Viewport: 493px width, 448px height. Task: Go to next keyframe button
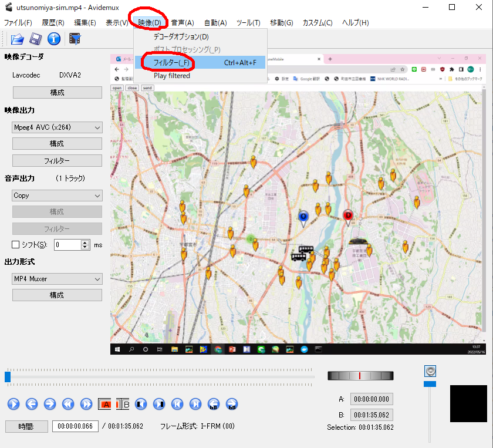point(86,404)
